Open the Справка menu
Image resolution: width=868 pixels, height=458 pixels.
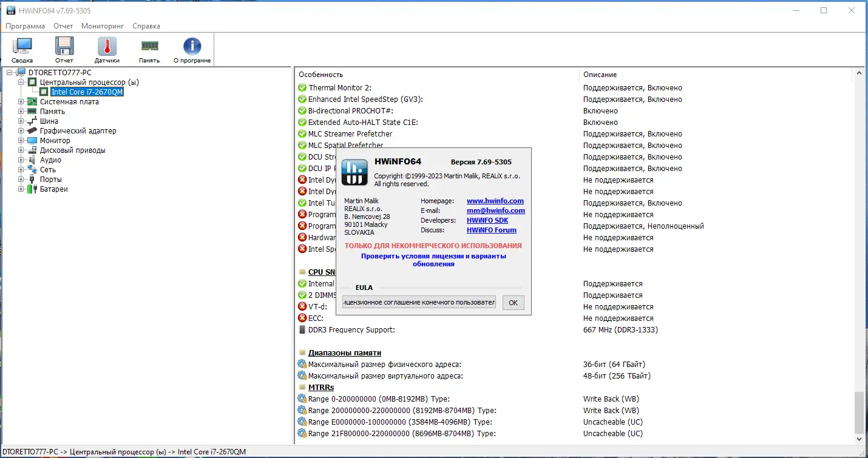[146, 26]
